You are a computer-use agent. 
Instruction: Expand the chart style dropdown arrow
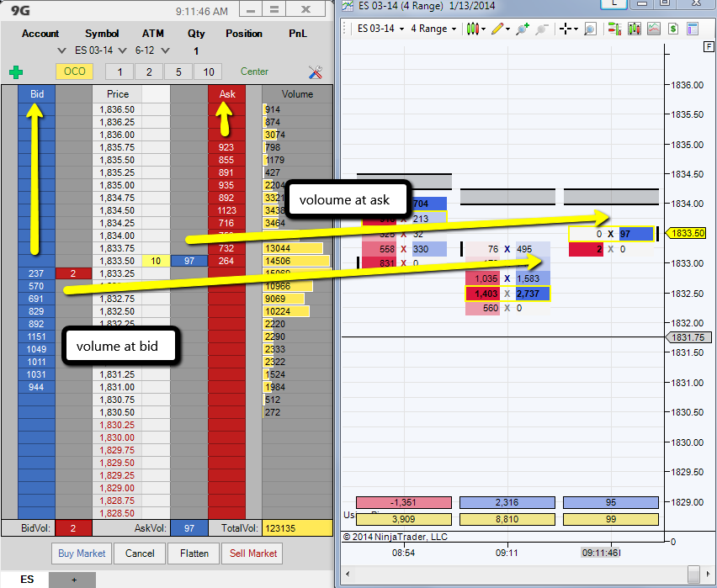click(483, 29)
